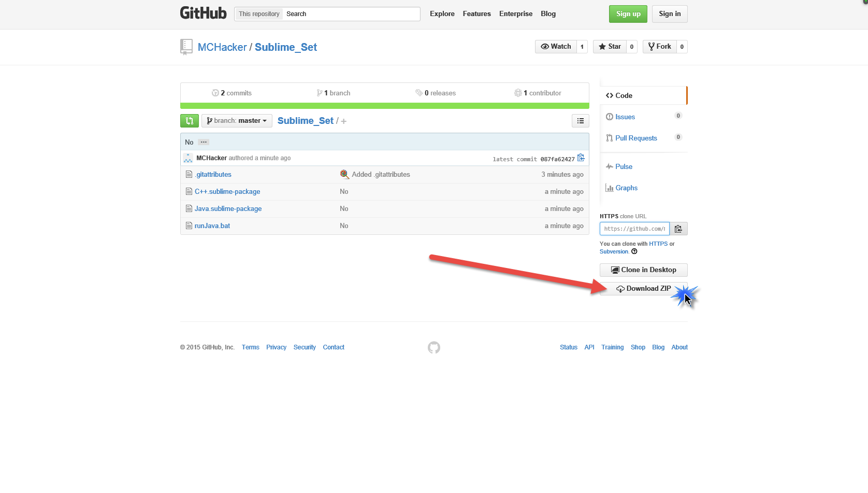The image size is (868, 493).
Task: Open the Graphs tab
Action: tap(643, 188)
